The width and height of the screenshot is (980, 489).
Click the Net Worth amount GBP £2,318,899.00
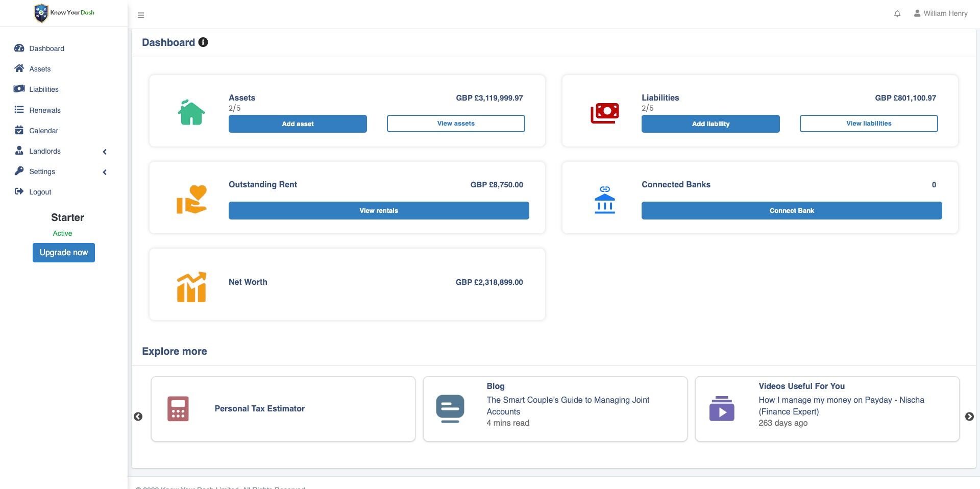point(489,282)
